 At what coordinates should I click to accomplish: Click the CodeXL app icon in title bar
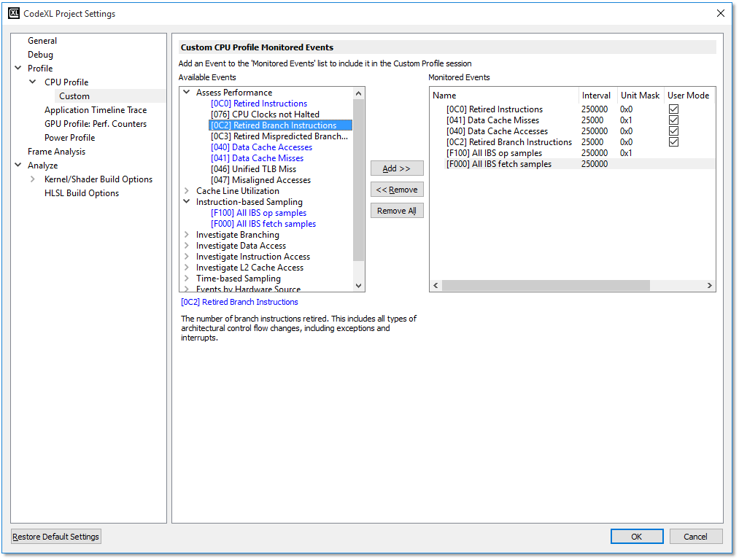[x=14, y=13]
